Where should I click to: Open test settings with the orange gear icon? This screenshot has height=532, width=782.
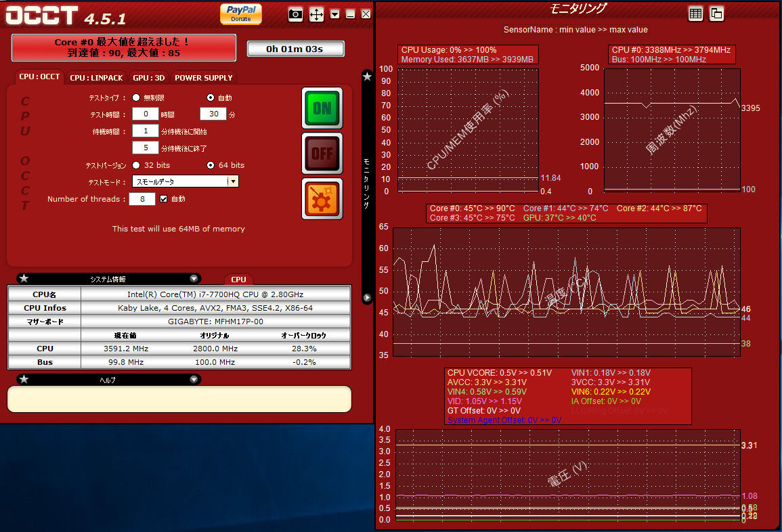[322, 199]
